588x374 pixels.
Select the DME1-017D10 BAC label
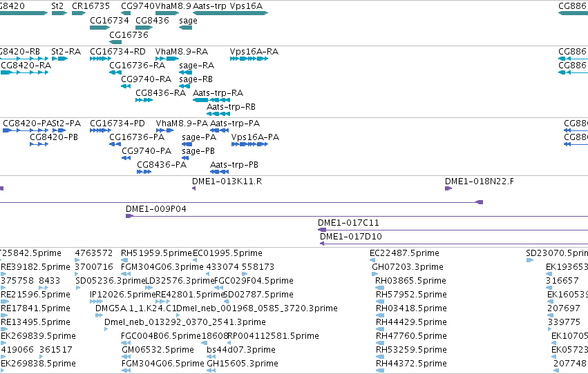click(x=350, y=236)
